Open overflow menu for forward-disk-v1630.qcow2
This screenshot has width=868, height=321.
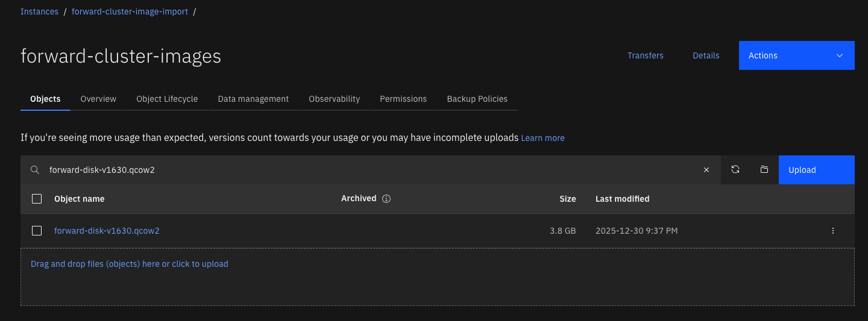(x=833, y=231)
